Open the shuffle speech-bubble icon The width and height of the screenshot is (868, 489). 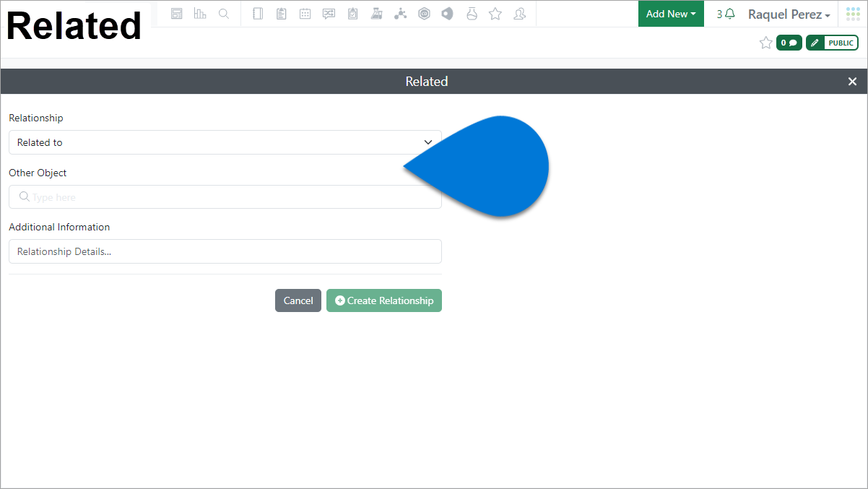[x=329, y=14]
